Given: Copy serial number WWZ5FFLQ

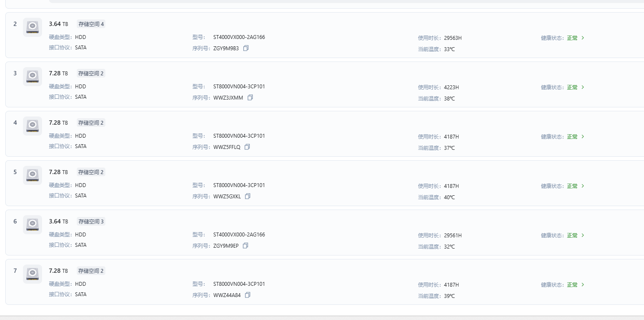Looking at the screenshot, I should (x=247, y=147).
